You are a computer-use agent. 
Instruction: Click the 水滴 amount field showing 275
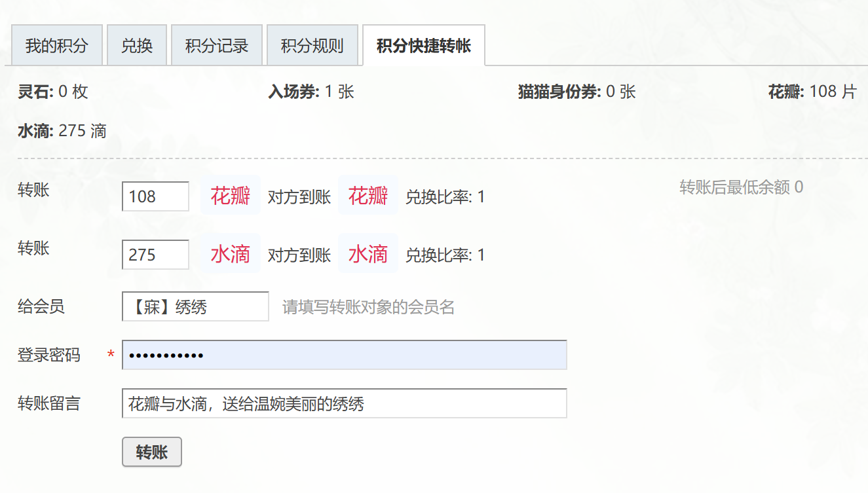tap(155, 254)
